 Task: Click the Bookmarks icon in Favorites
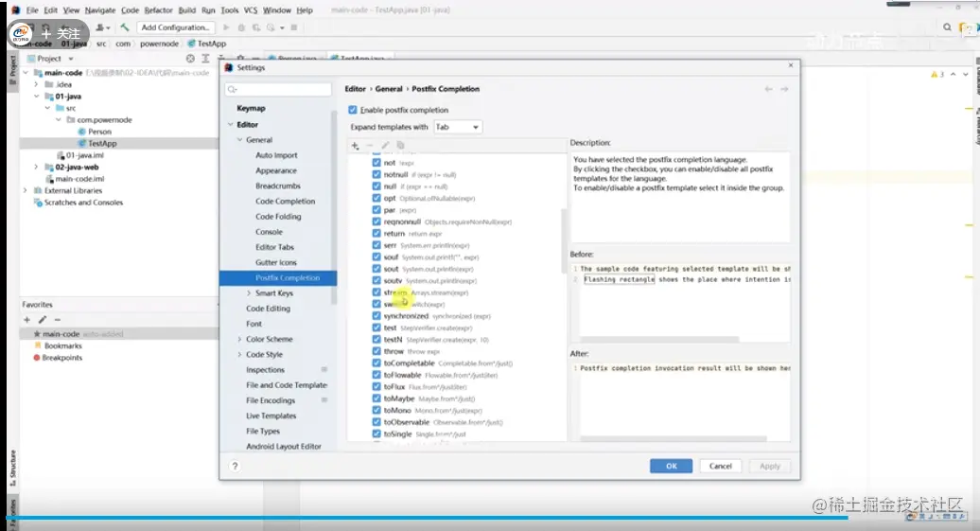pos(38,345)
